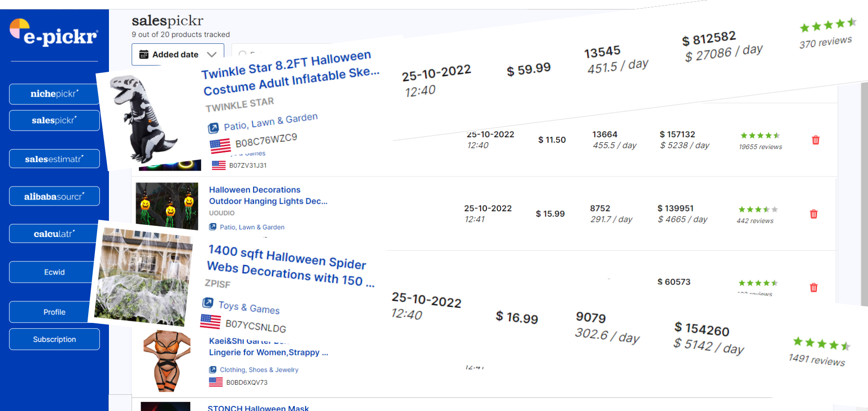The width and height of the screenshot is (868, 411).
Task: Click the spider webs decoration thumbnail
Action: (x=143, y=276)
